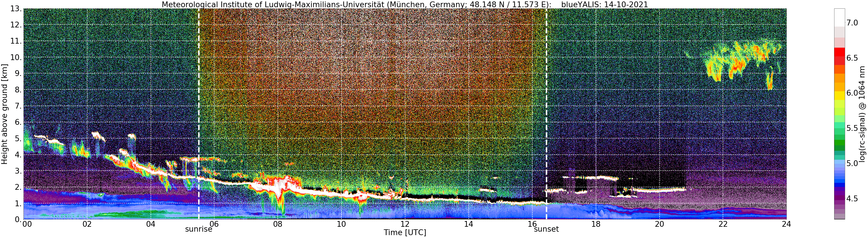Click the height axis tick label 0
The height and width of the screenshot is (238, 868).
19,220
